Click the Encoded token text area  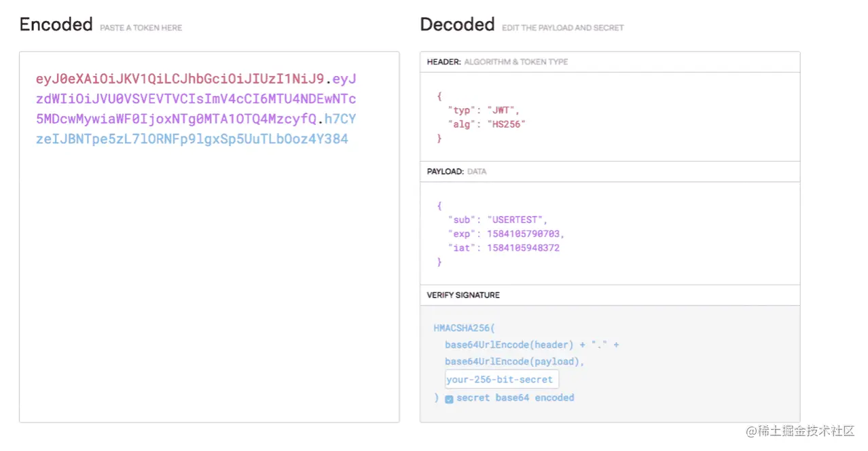tap(209, 237)
